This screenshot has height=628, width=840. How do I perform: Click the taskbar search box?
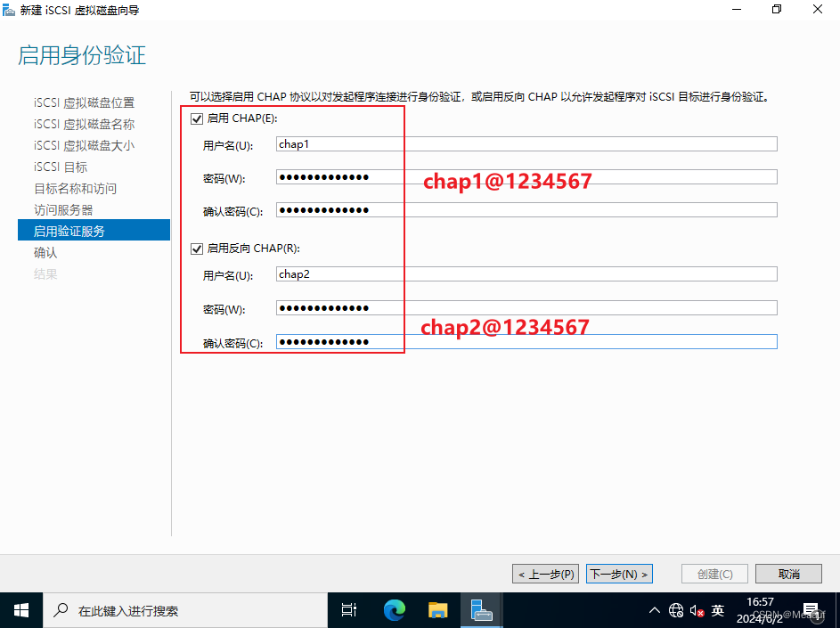click(185, 610)
